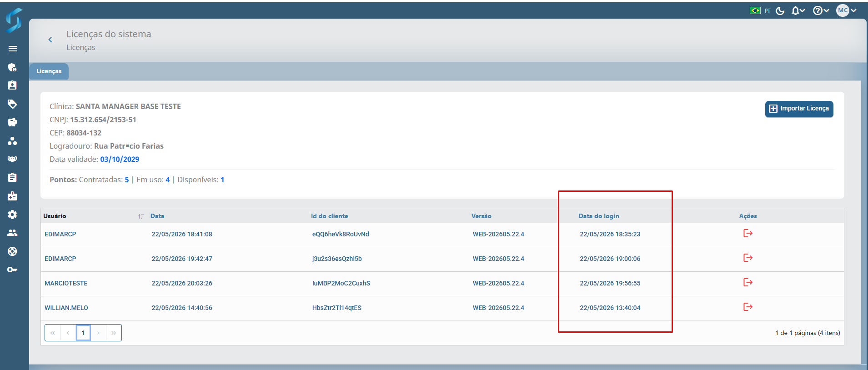Open the price tag icon in sidebar
The height and width of the screenshot is (370, 868).
tap(12, 104)
